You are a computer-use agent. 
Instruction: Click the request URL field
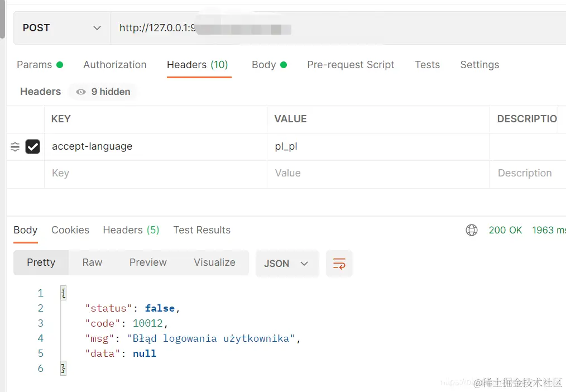click(338, 28)
